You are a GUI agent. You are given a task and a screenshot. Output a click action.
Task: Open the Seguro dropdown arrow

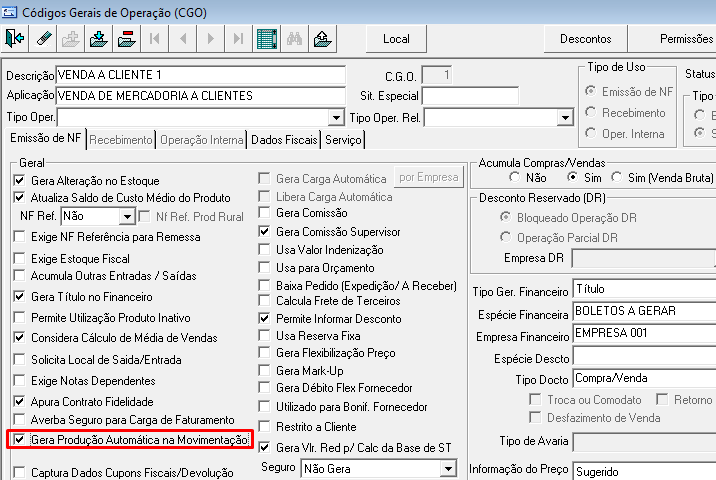tap(448, 469)
